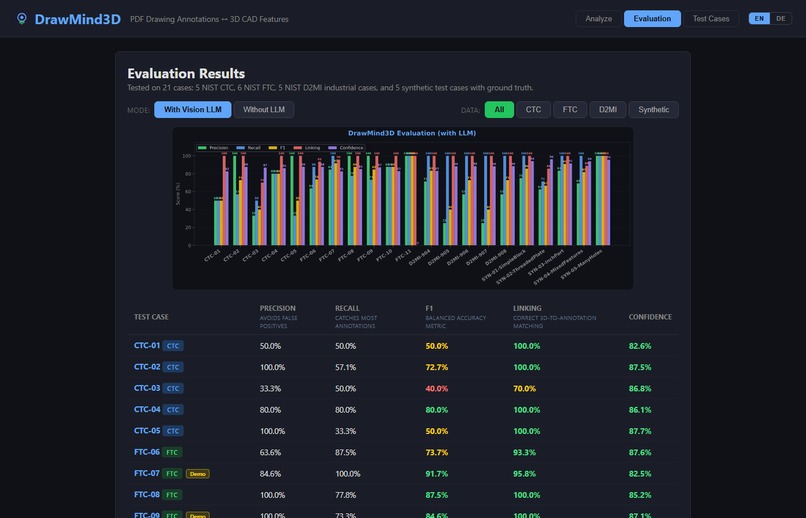Click FTC-06 linking value 93.3%
The height and width of the screenshot is (518, 806).
coord(524,453)
